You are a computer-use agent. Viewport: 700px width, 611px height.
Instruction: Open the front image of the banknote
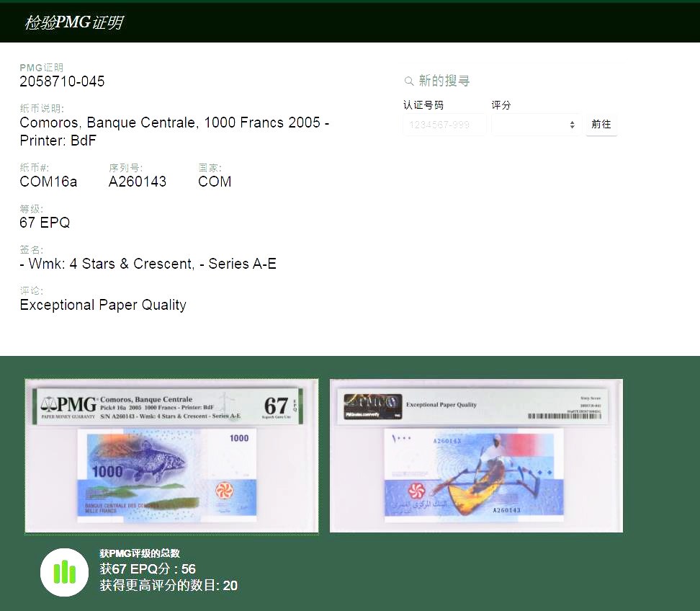pos(172,456)
